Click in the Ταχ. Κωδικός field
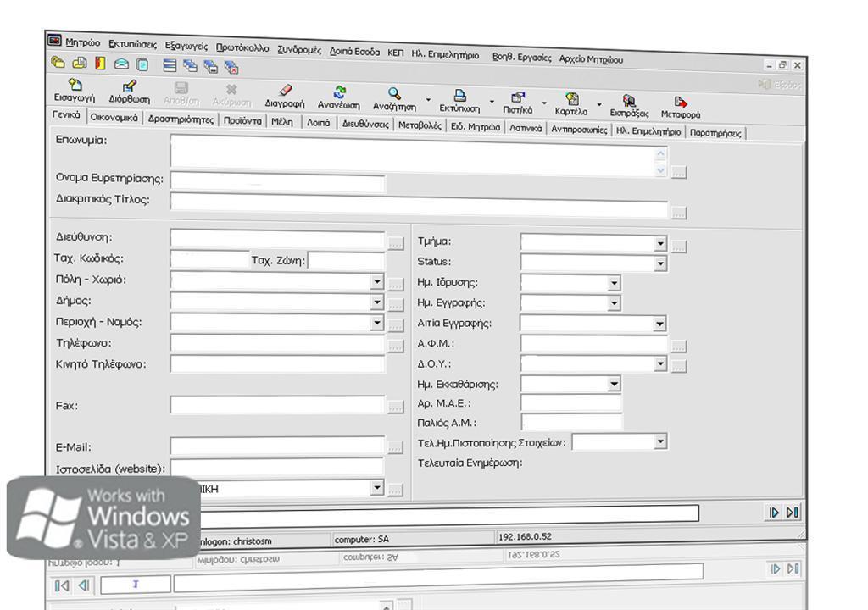Screen dimensions: 868x610 point(210,259)
